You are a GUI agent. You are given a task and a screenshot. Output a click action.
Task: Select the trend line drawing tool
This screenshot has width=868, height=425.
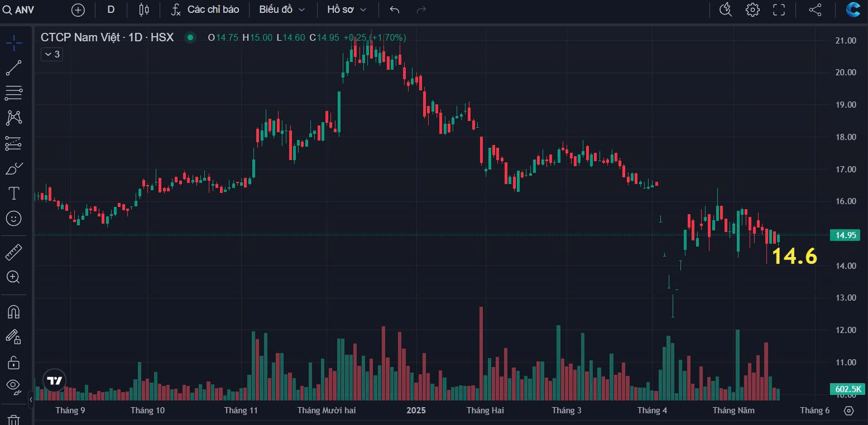[x=13, y=68]
